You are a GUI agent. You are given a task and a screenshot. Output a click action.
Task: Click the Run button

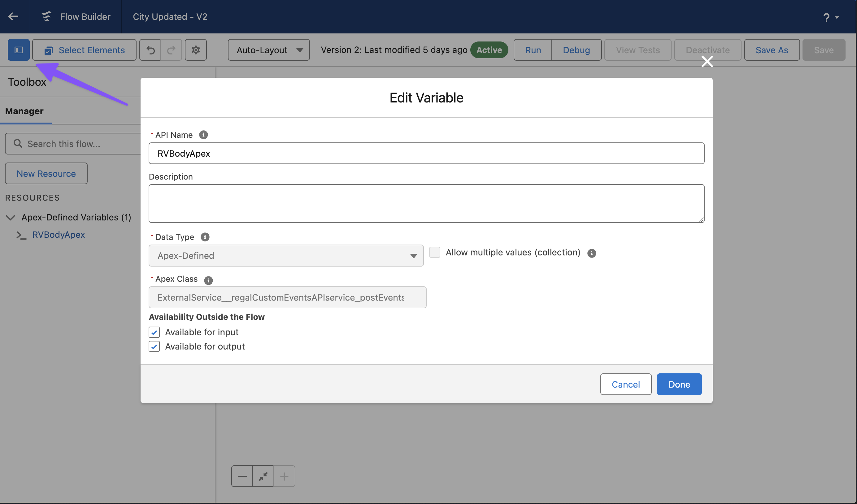point(533,50)
